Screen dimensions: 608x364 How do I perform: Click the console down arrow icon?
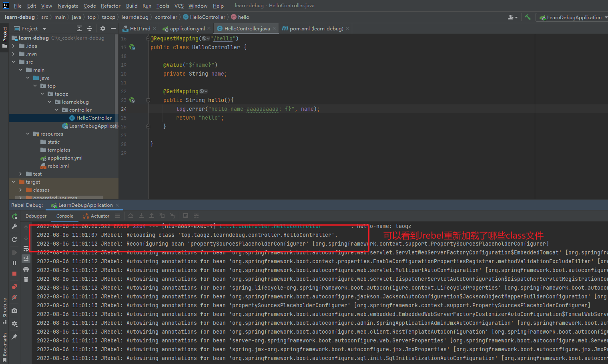coord(26,238)
